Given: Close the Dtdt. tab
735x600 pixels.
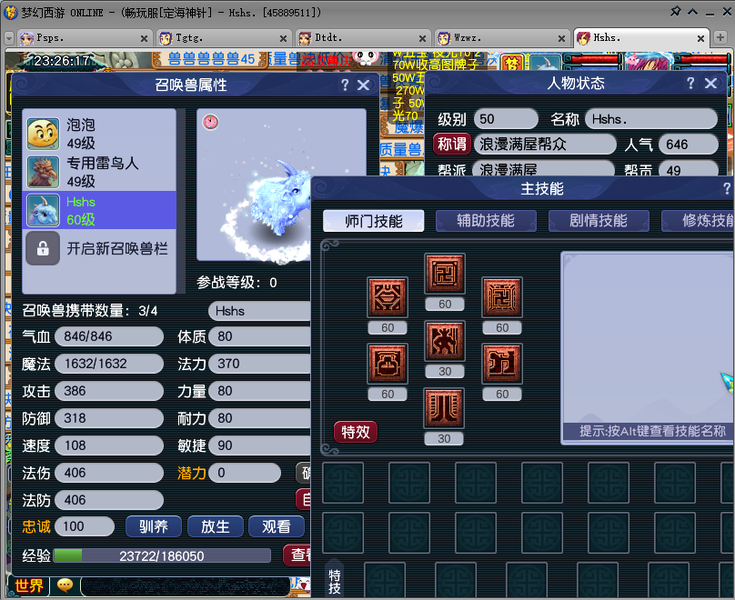Looking at the screenshot, I should click(x=422, y=38).
